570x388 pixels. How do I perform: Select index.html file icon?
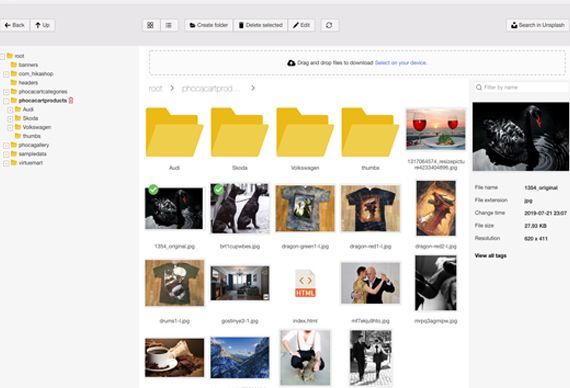(305, 283)
